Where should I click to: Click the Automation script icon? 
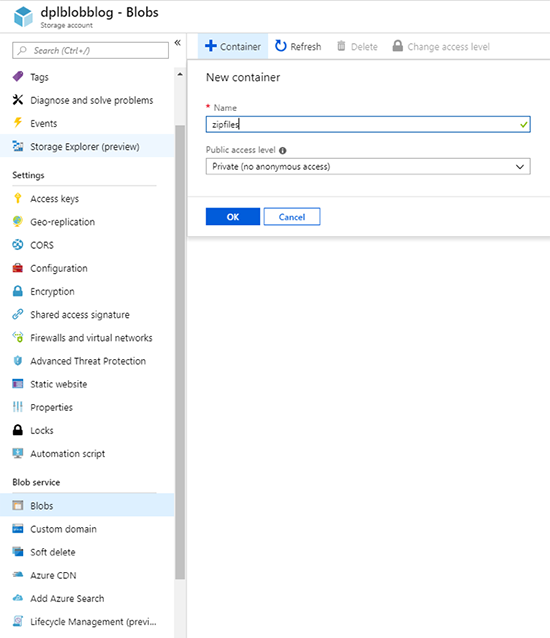coord(18,453)
